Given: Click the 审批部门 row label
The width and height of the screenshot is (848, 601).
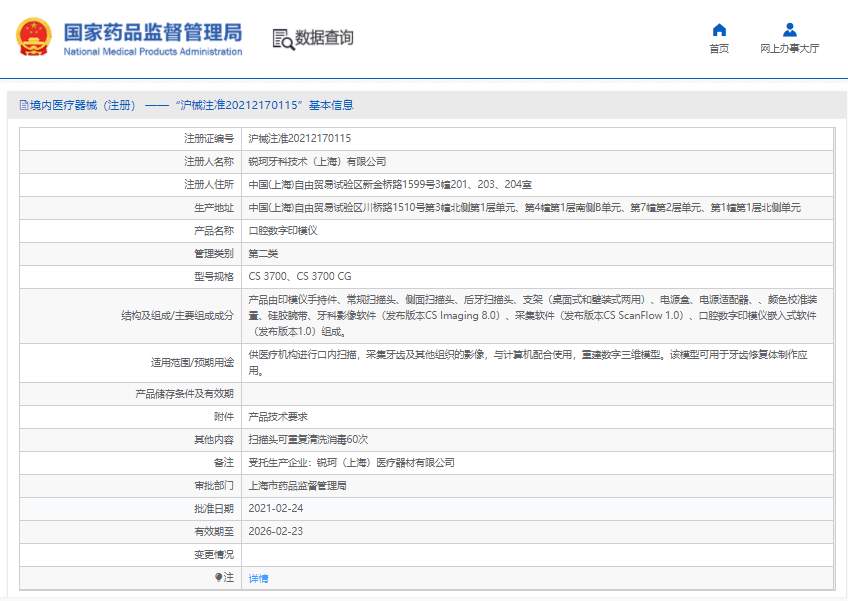Looking at the screenshot, I should coord(214,486).
